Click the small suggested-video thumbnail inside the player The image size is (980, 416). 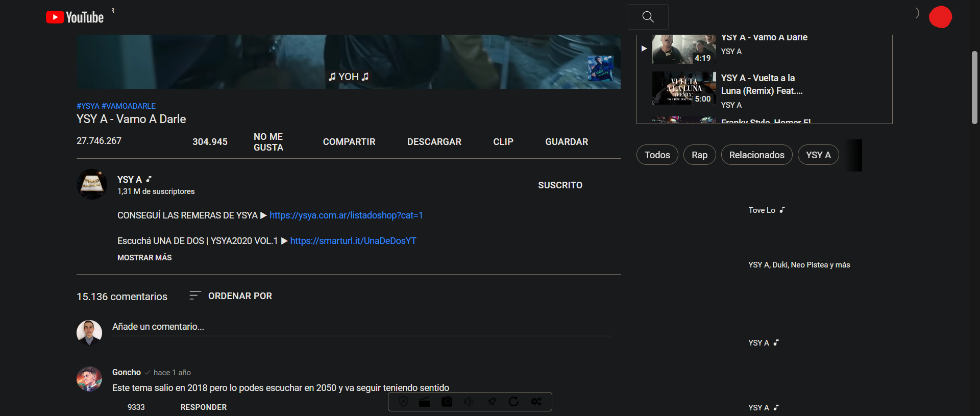tap(601, 68)
